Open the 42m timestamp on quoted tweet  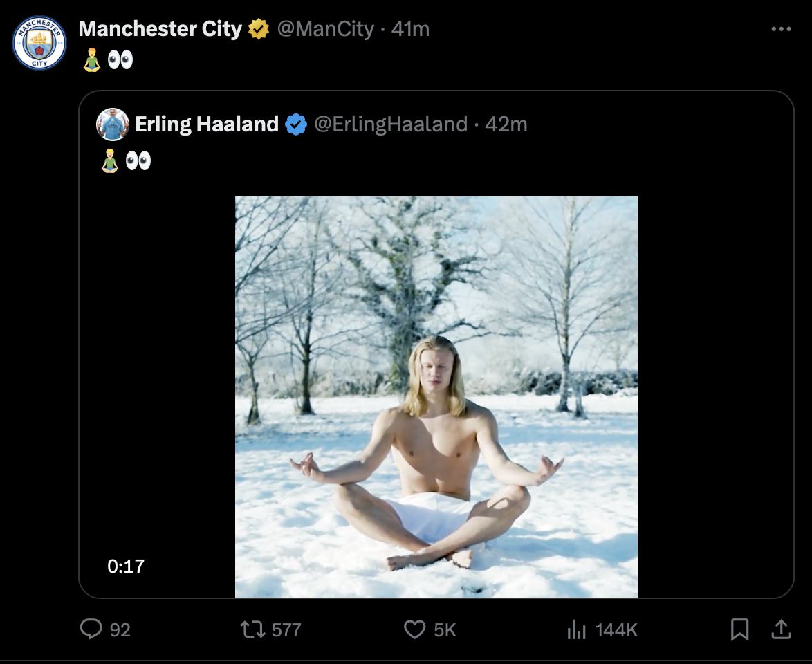click(506, 124)
